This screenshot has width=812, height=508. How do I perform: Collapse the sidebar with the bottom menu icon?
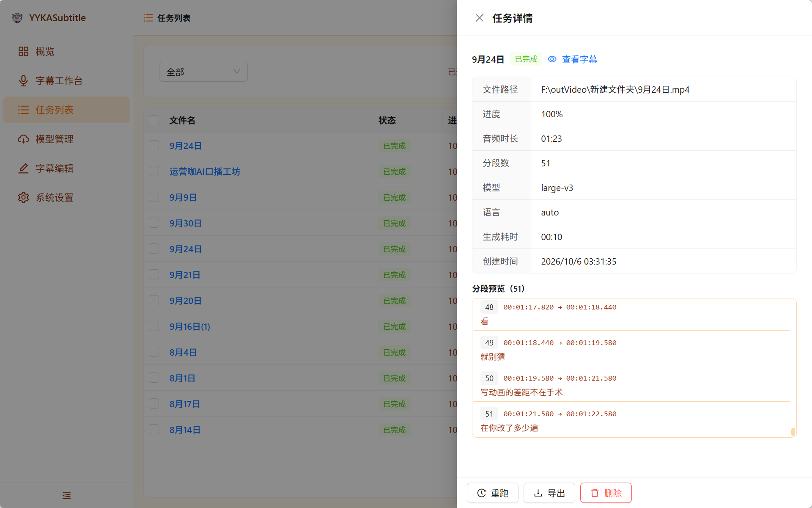point(66,495)
